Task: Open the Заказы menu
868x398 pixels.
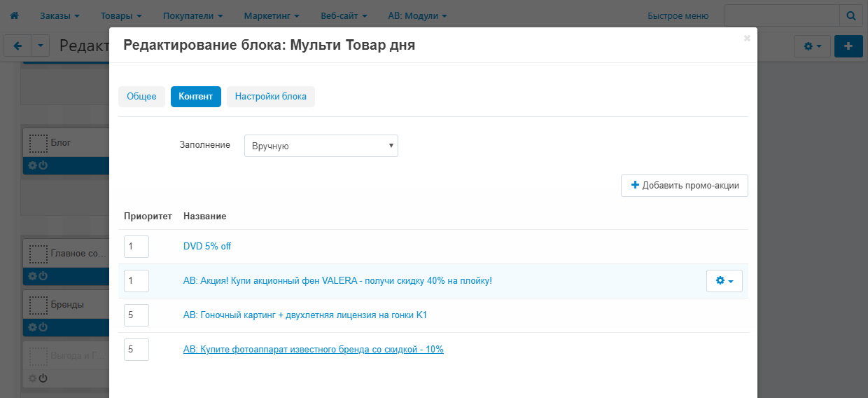Action: coord(59,15)
